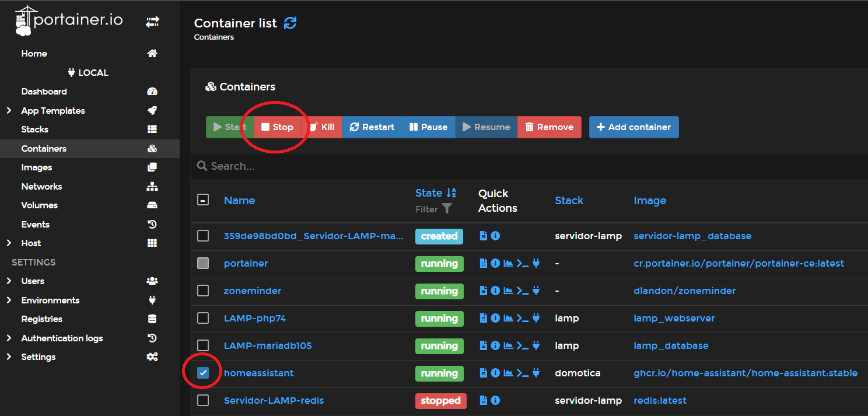Open Images in the sidebar menu
The width and height of the screenshot is (868, 416).
(37, 167)
